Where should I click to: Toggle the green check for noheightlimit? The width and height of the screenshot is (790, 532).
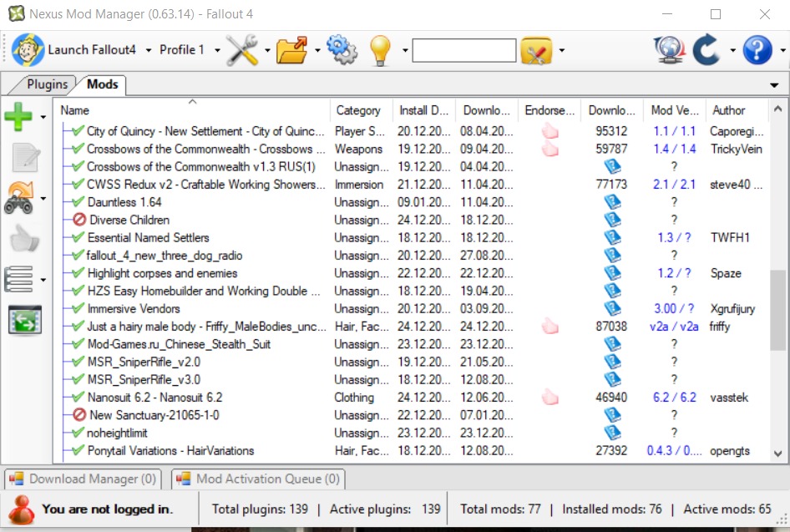tap(78, 433)
